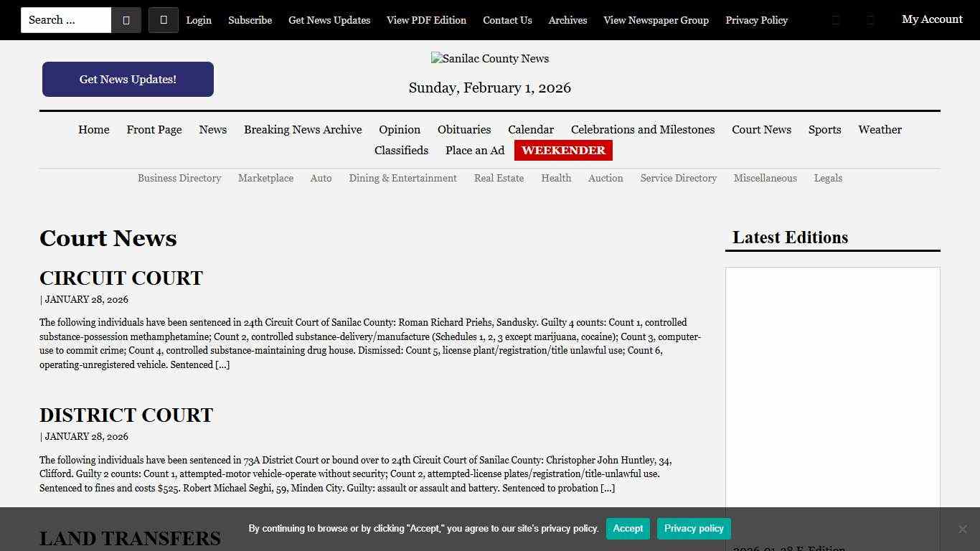
Task: Accept the cookie privacy notice
Action: (x=628, y=529)
